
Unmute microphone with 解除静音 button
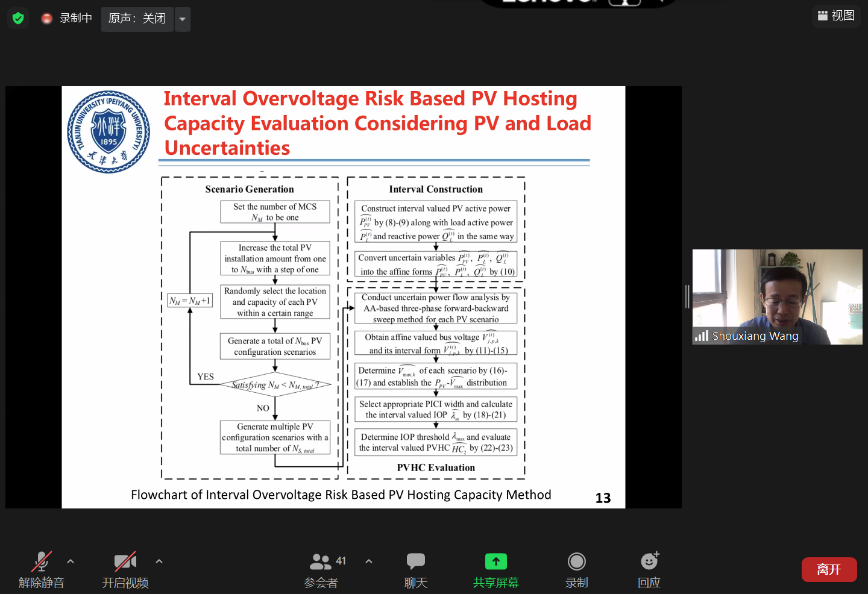click(41, 569)
